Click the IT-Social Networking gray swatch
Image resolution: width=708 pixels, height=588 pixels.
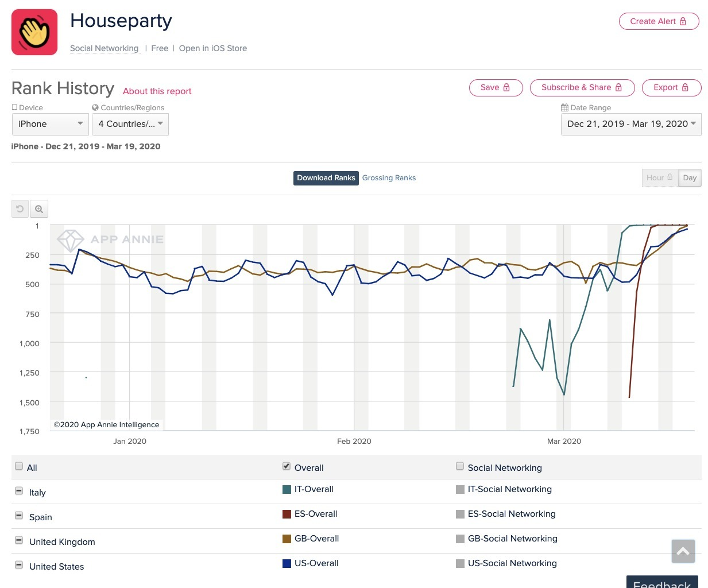click(x=460, y=489)
